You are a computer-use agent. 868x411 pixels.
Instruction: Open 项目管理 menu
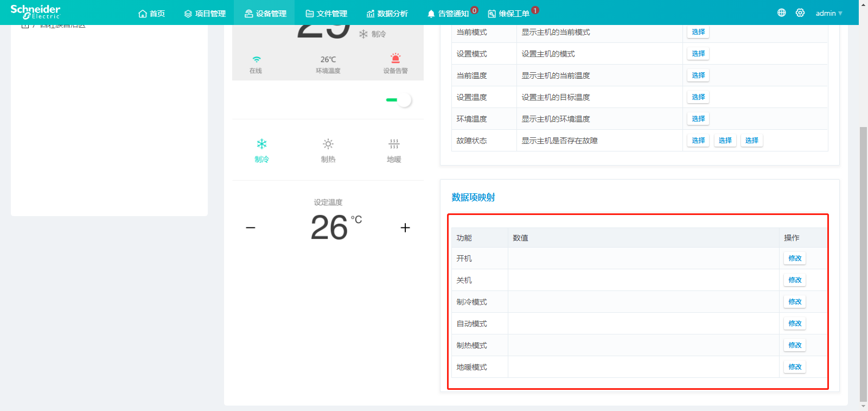[x=205, y=13]
